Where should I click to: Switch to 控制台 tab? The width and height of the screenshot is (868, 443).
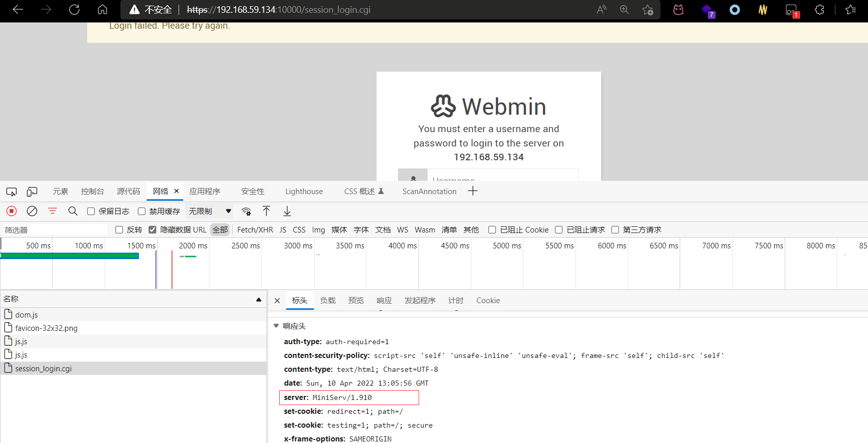click(x=92, y=192)
